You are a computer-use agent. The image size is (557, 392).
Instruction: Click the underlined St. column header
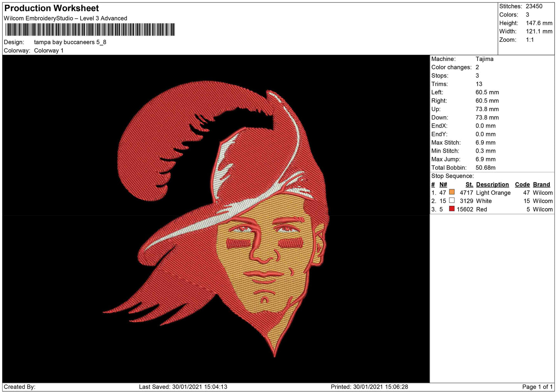[x=469, y=185]
